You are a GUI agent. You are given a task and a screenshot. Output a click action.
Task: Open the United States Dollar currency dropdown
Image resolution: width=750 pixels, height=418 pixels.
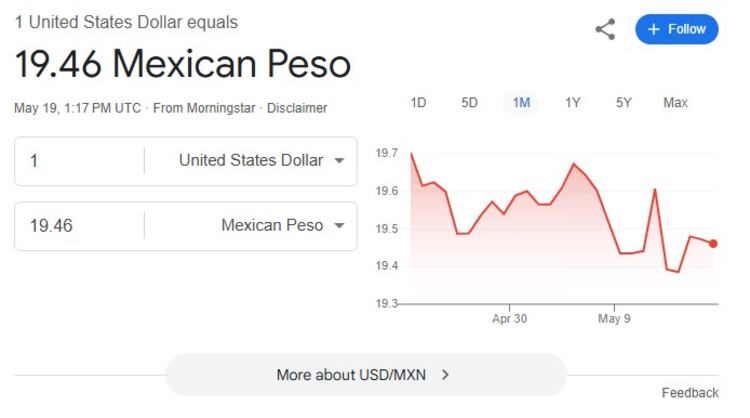(261, 160)
